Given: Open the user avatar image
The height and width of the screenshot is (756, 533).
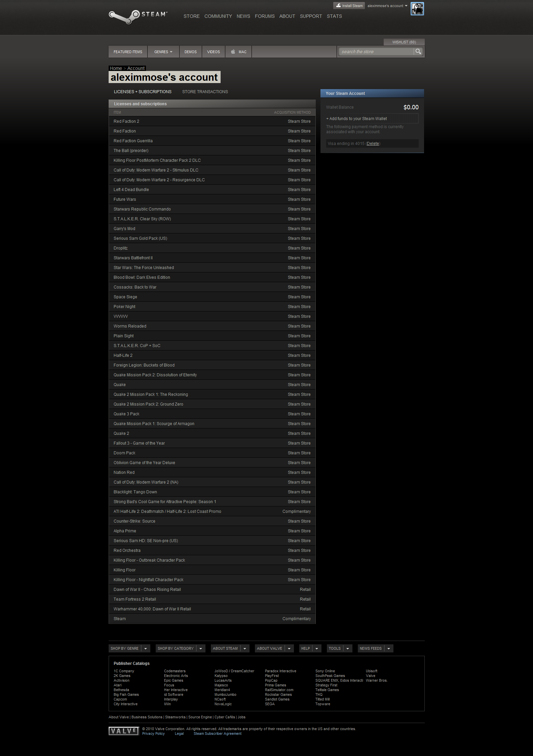Looking at the screenshot, I should pyautogui.click(x=417, y=9).
